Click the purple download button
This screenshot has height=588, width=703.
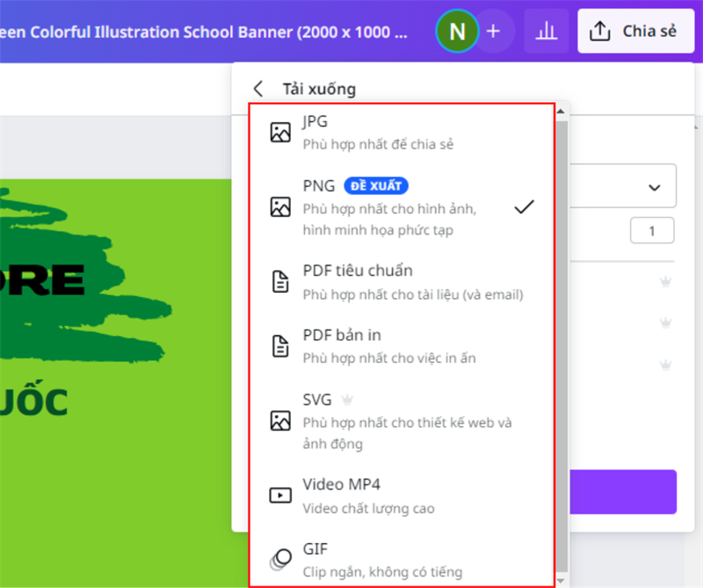coord(624,491)
